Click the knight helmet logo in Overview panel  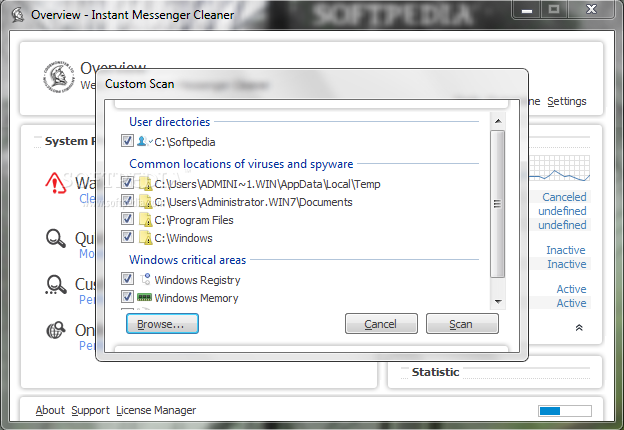pos(59,77)
